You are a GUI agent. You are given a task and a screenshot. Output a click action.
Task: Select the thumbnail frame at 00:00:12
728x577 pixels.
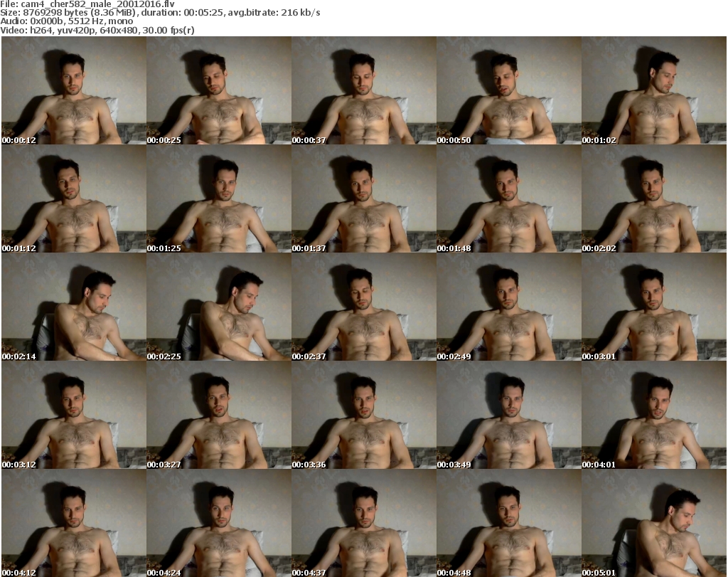[x=74, y=90]
